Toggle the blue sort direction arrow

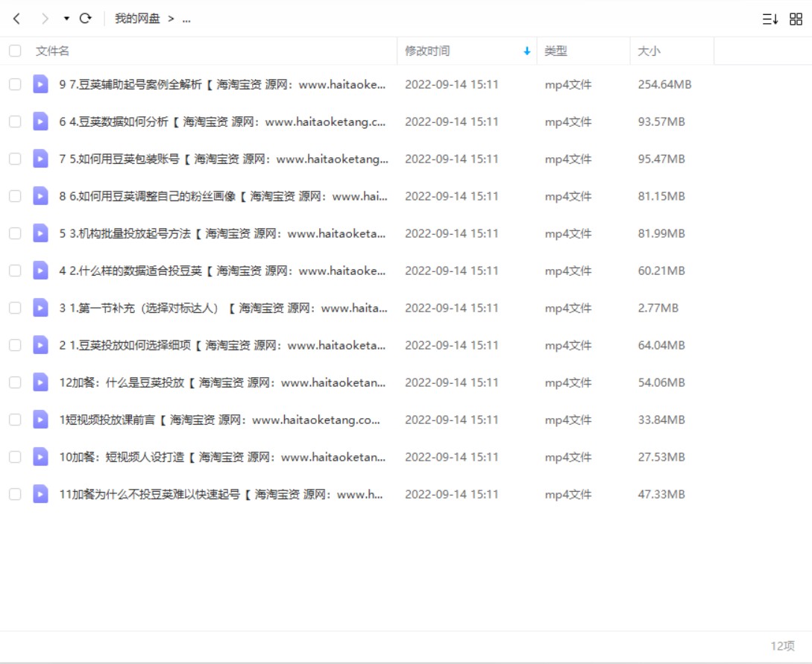[x=526, y=51]
